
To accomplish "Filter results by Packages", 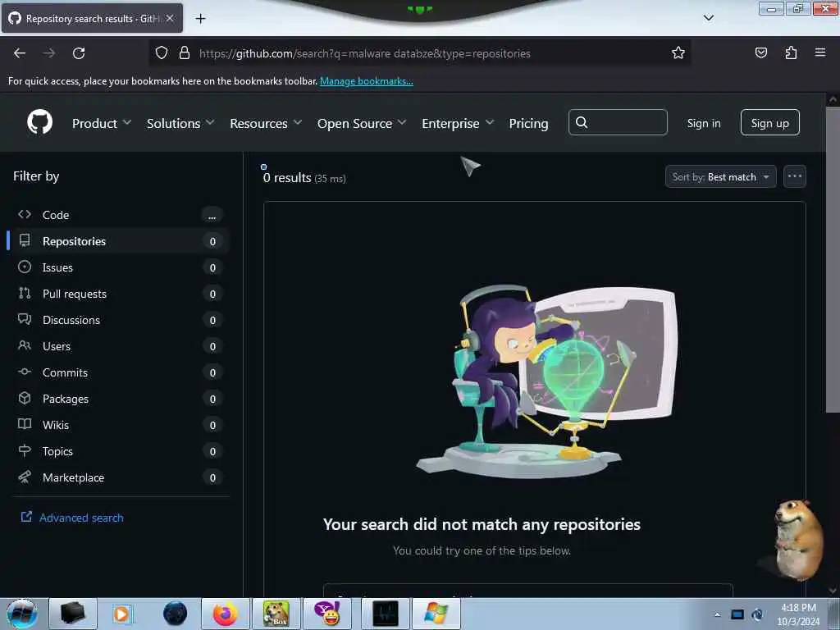I will pyautogui.click(x=120, y=399).
